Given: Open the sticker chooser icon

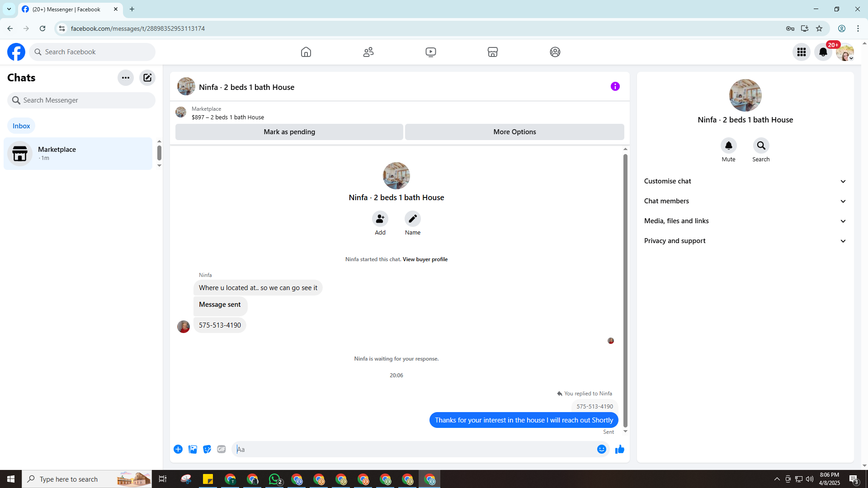Looking at the screenshot, I should (x=207, y=449).
